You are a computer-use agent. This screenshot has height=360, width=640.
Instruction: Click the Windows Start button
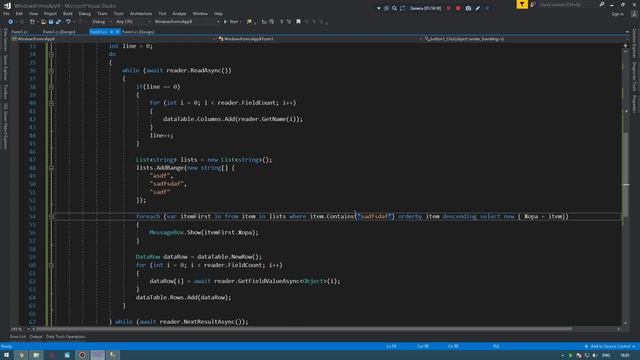pyautogui.click(x=6, y=355)
